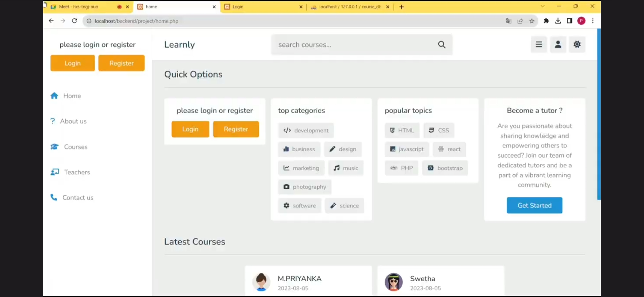This screenshot has width=644, height=297.
Task: Click the blue page scrollbar
Action: point(599,114)
